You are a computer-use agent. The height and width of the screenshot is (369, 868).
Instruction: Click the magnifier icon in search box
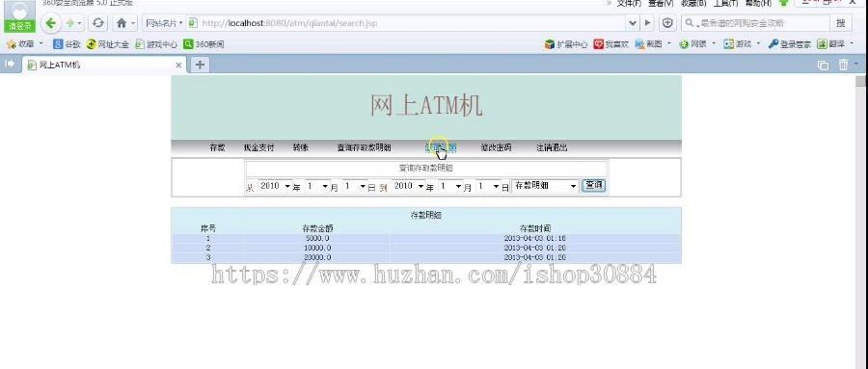pos(690,23)
